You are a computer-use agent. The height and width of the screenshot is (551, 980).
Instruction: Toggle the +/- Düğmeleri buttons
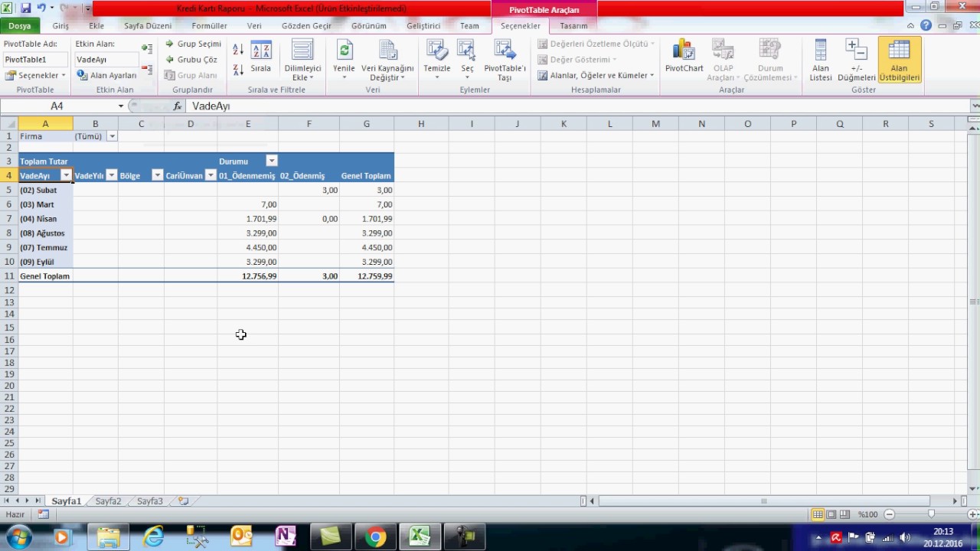[856, 60]
